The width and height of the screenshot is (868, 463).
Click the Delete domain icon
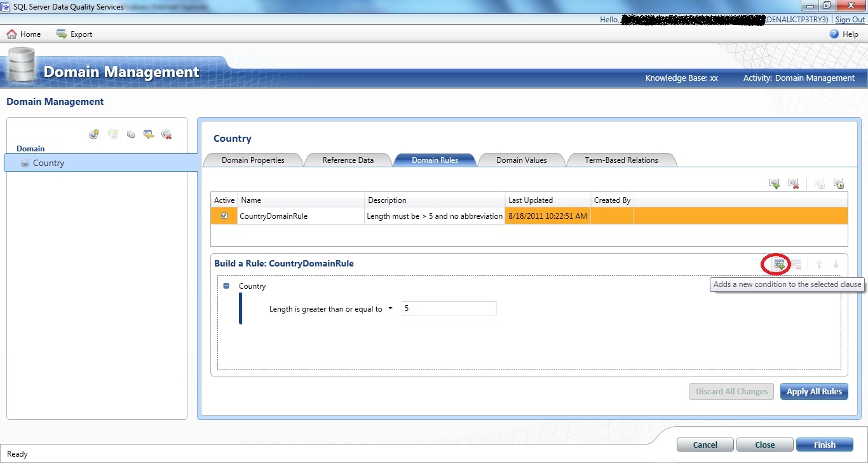(166, 134)
